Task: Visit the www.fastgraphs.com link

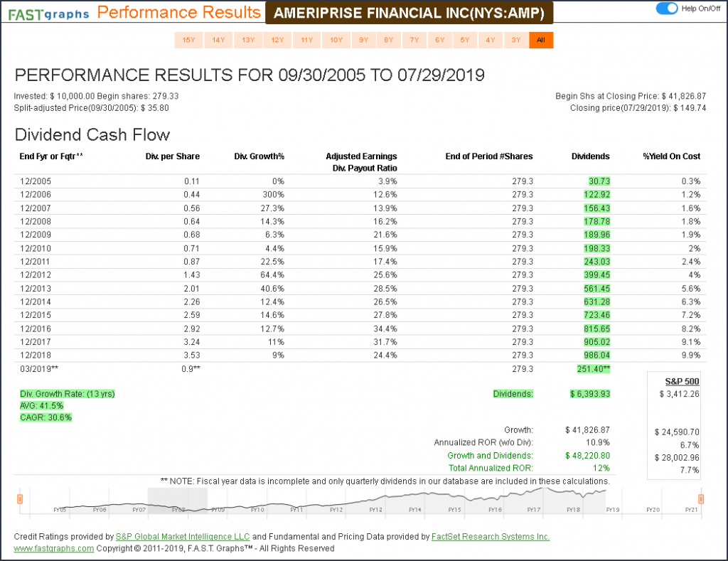Action: (x=54, y=548)
